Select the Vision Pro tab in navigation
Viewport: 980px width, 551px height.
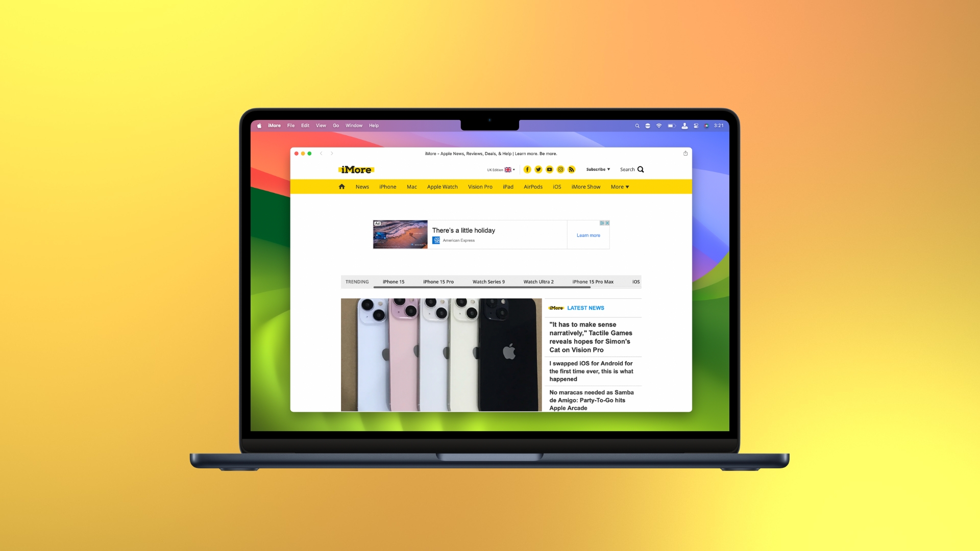click(479, 186)
